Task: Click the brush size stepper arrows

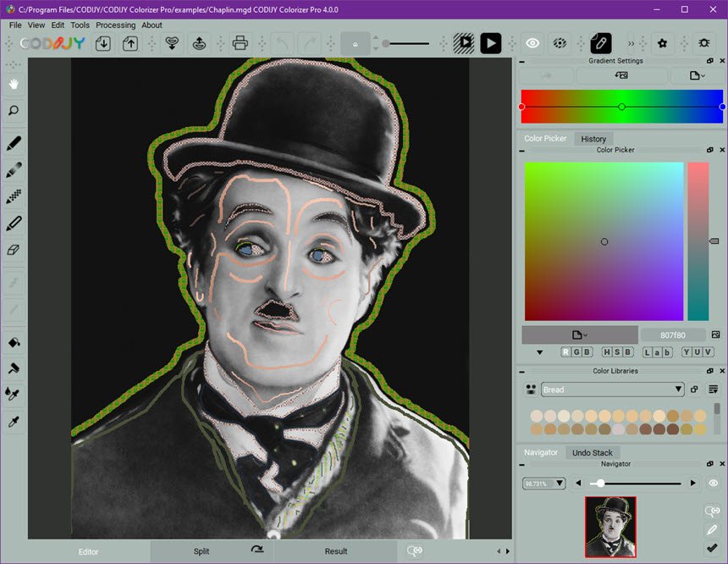Action: [x=376, y=44]
